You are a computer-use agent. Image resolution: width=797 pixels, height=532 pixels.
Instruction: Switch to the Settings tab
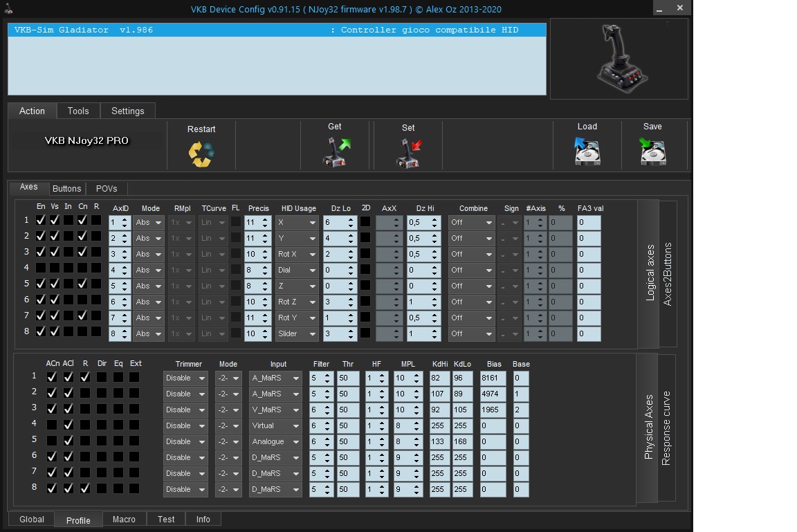127,111
